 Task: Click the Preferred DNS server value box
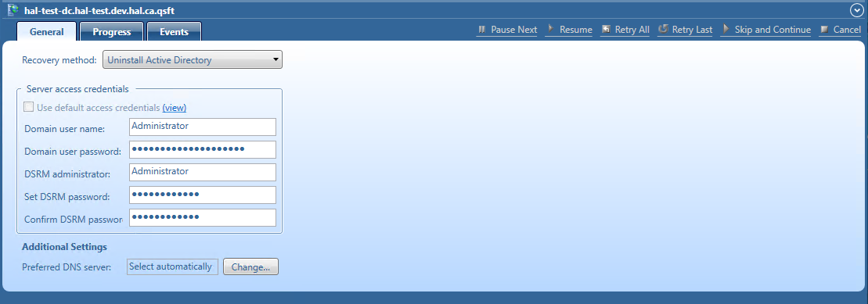coord(172,266)
